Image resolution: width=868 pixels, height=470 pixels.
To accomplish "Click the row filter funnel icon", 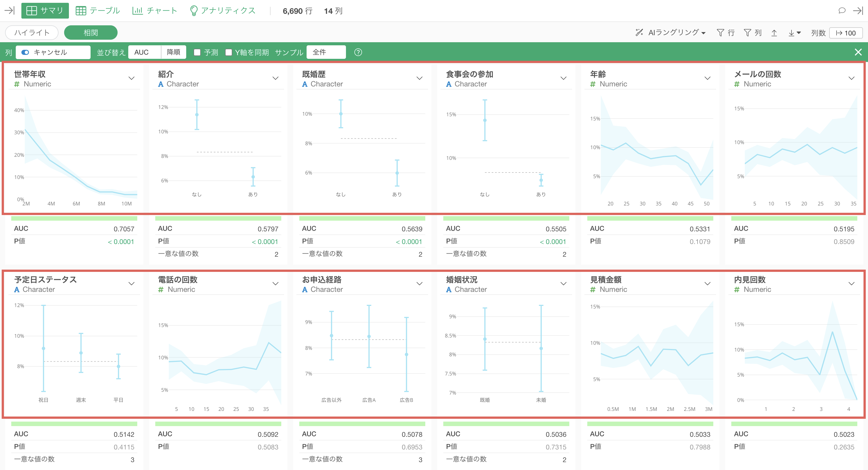I will [x=720, y=33].
